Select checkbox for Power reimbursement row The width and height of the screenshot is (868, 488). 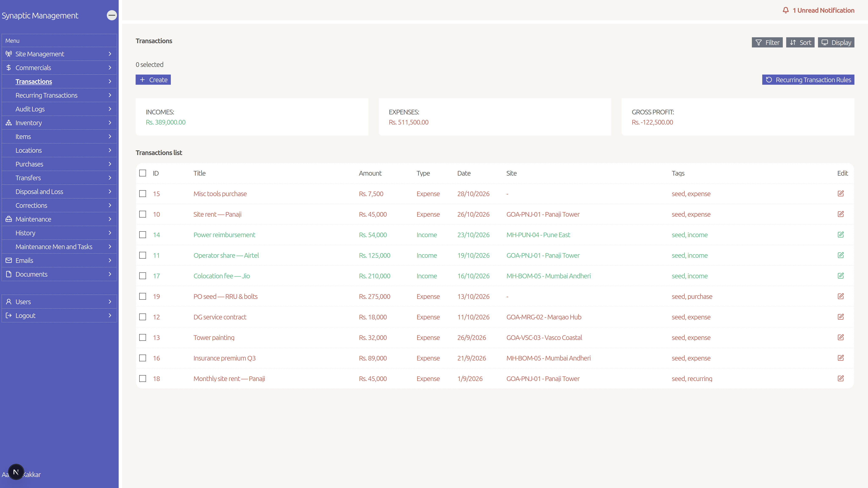click(143, 235)
